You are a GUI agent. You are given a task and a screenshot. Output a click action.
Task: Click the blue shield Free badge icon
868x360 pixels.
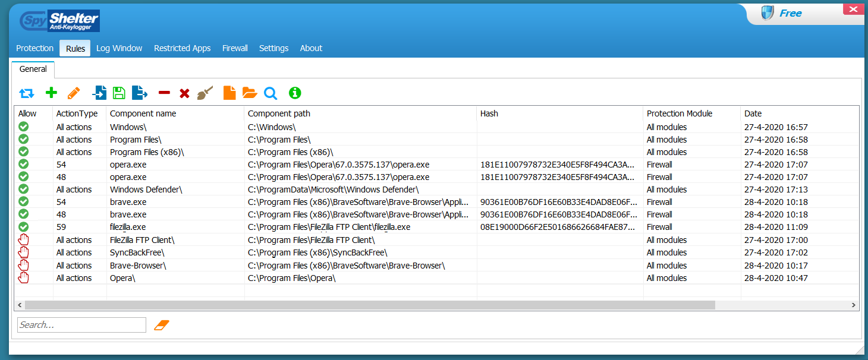coord(767,13)
